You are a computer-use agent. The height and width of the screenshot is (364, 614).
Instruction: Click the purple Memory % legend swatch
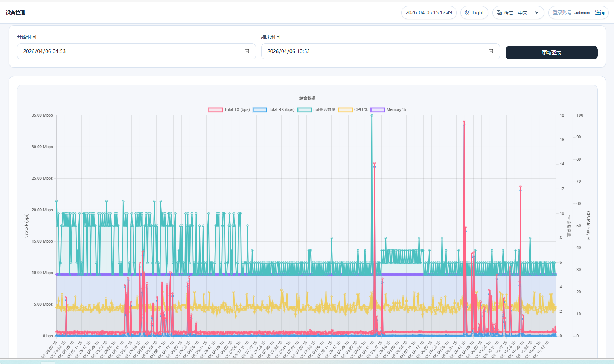pos(378,110)
